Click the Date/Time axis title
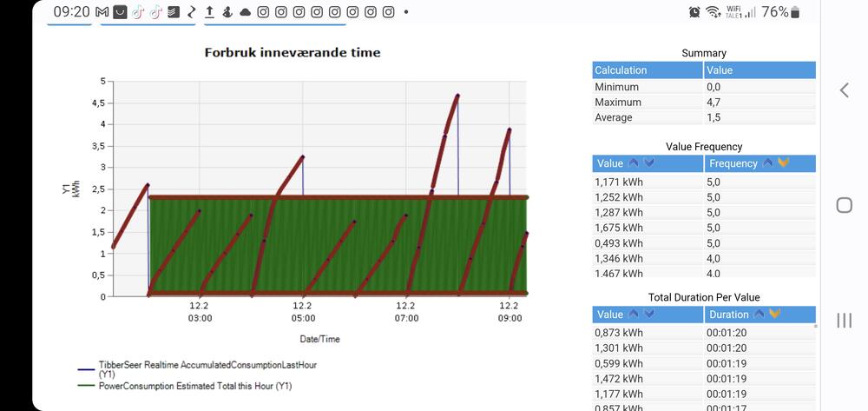Image resolution: width=868 pixels, height=411 pixels. coord(320,338)
